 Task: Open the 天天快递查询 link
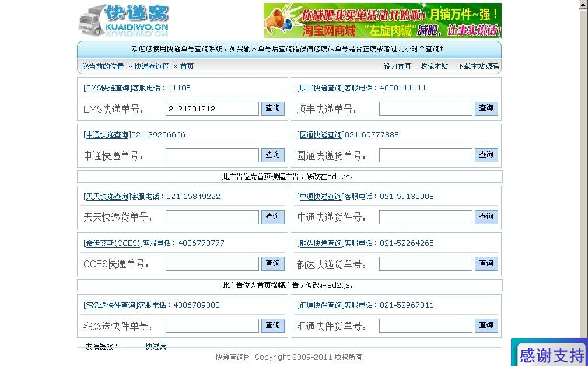(x=107, y=197)
